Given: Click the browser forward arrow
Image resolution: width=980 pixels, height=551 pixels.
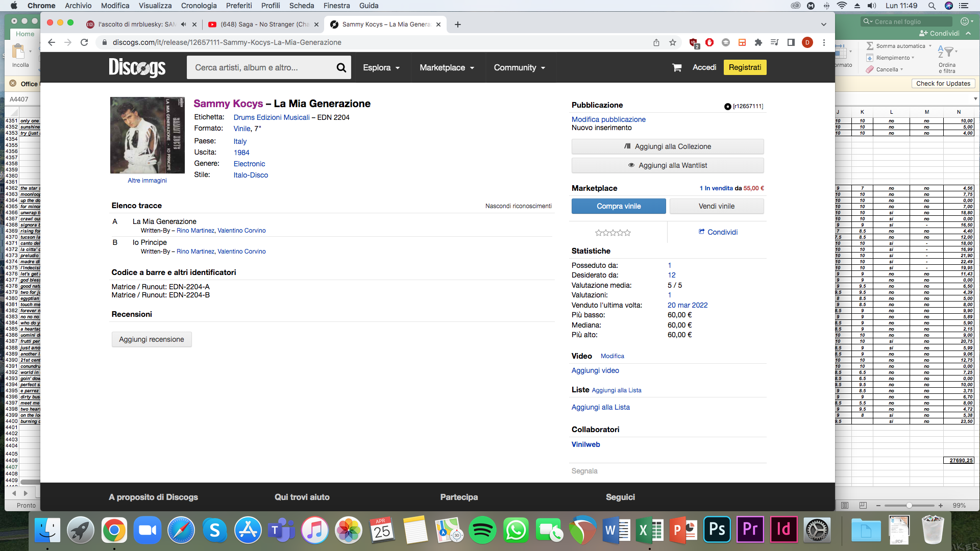Looking at the screenshot, I should click(68, 42).
